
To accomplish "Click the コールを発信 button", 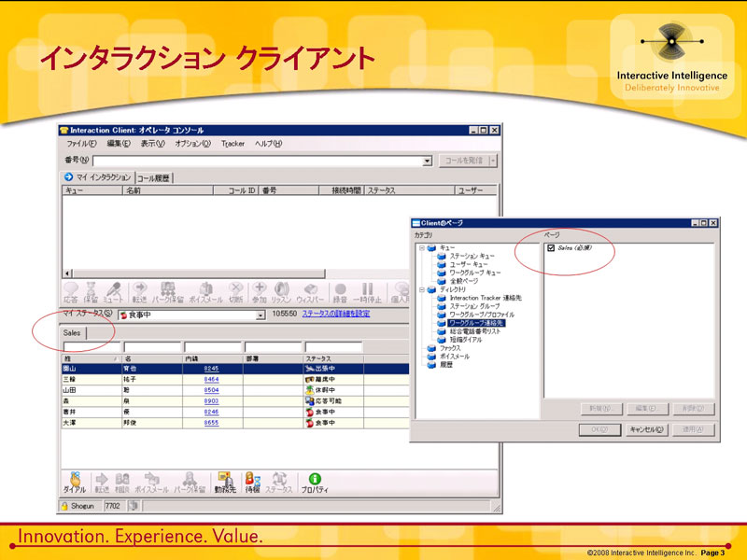I will (x=463, y=161).
